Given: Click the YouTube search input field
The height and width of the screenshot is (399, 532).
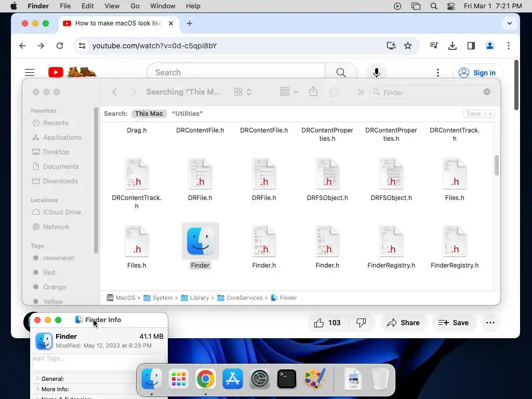Looking at the screenshot, I should pos(236,72).
